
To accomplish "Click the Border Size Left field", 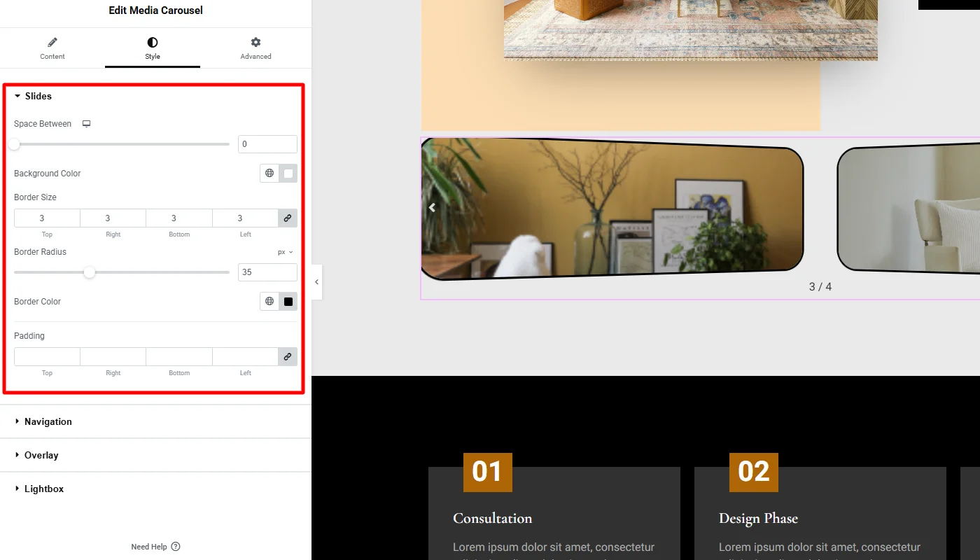I will [x=245, y=218].
